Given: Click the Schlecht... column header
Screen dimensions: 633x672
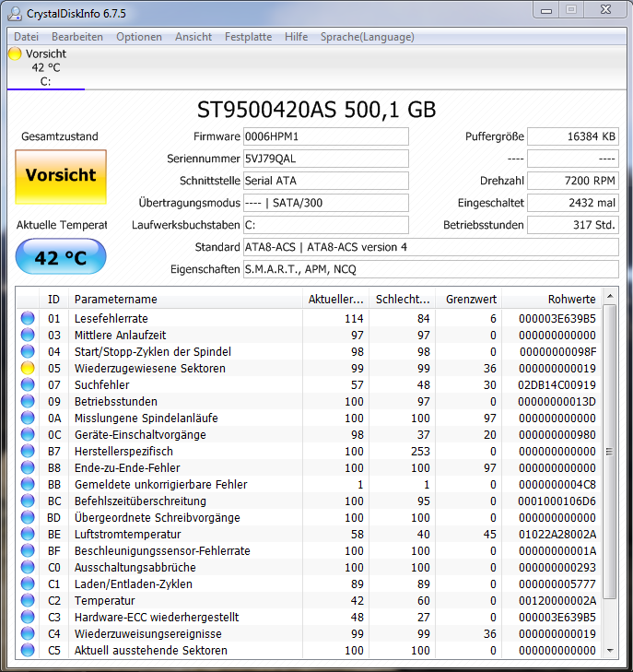Looking at the screenshot, I should (x=402, y=300).
